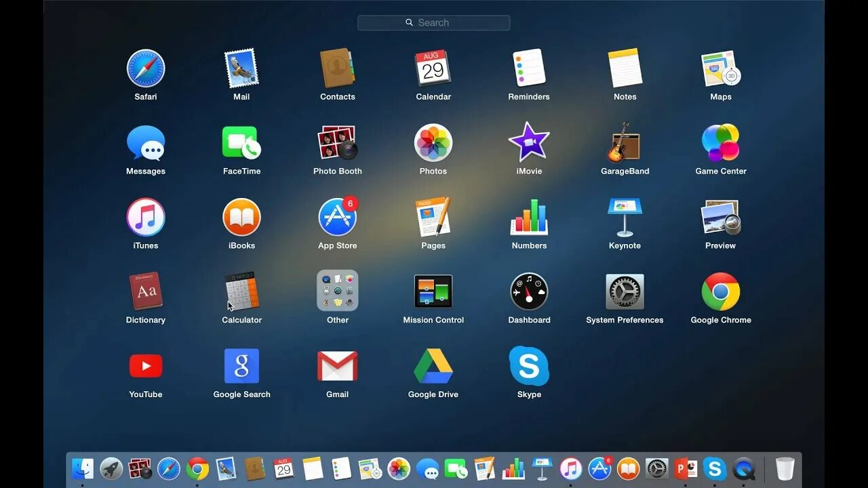Open FaceTime from the Dock
Viewport: 868px width, 488px height.
(456, 468)
